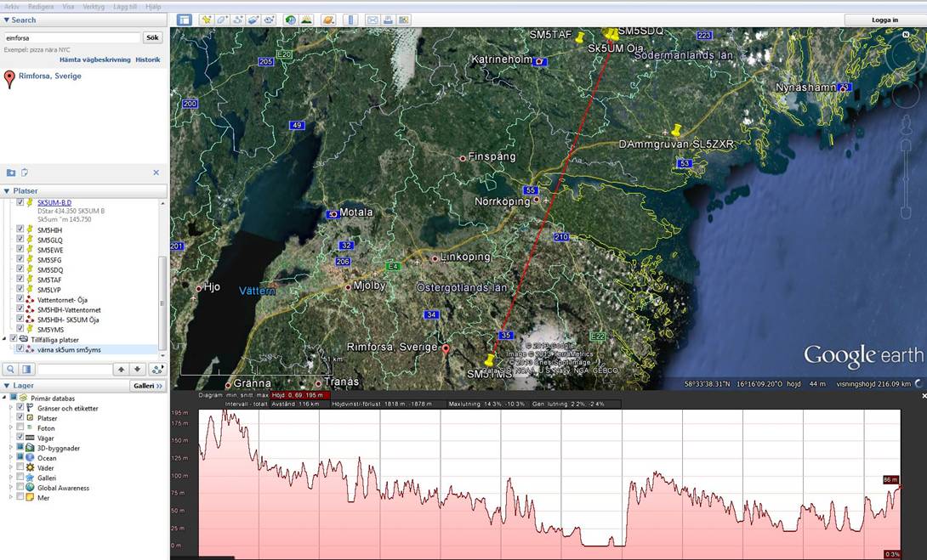Click the SM5YMS yellow pushpin on map
The height and width of the screenshot is (560, 927).
[x=490, y=359]
